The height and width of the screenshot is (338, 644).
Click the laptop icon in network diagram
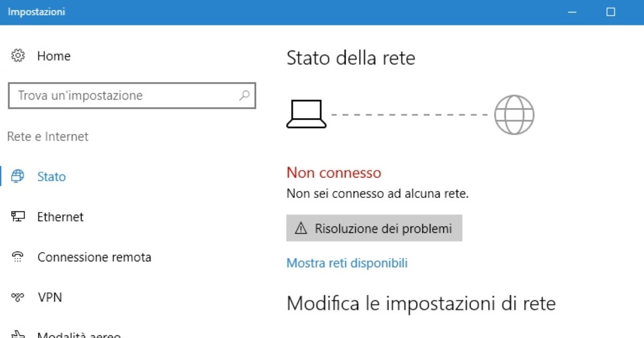point(306,115)
